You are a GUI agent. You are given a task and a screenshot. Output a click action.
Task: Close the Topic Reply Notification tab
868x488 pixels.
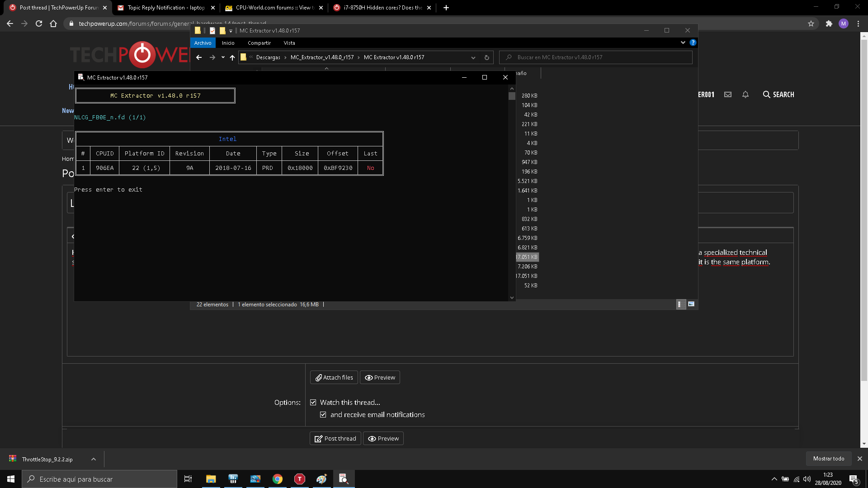(x=213, y=8)
